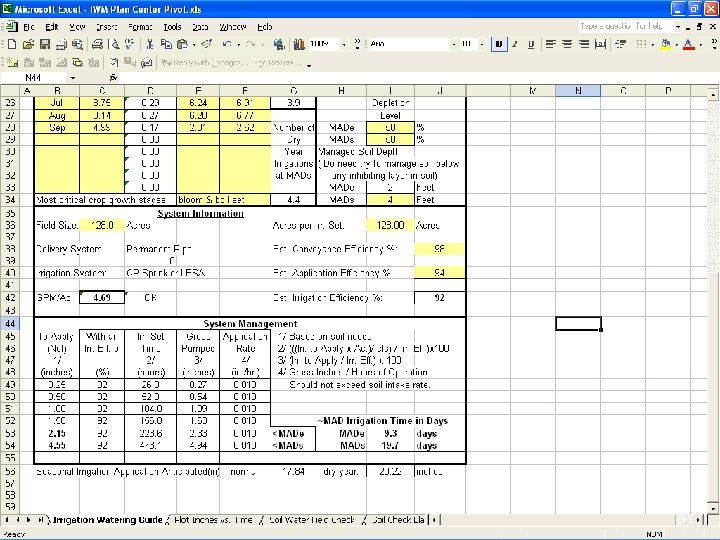Screen dimensions: 720x540
Task: Click sheet tab scroll-to-first arrow
Action: (6, 520)
